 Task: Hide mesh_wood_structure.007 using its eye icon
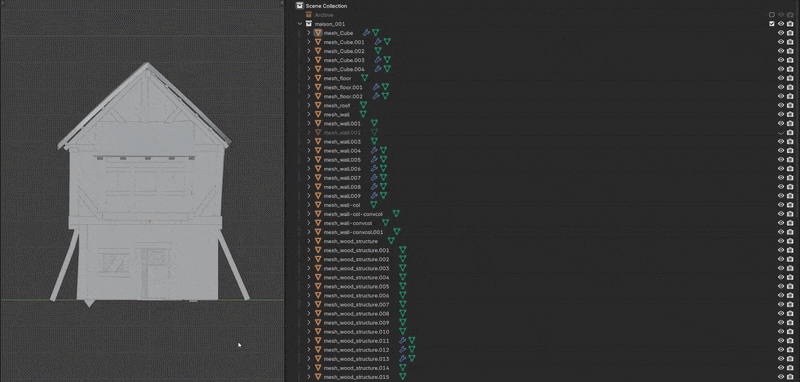[781, 304]
